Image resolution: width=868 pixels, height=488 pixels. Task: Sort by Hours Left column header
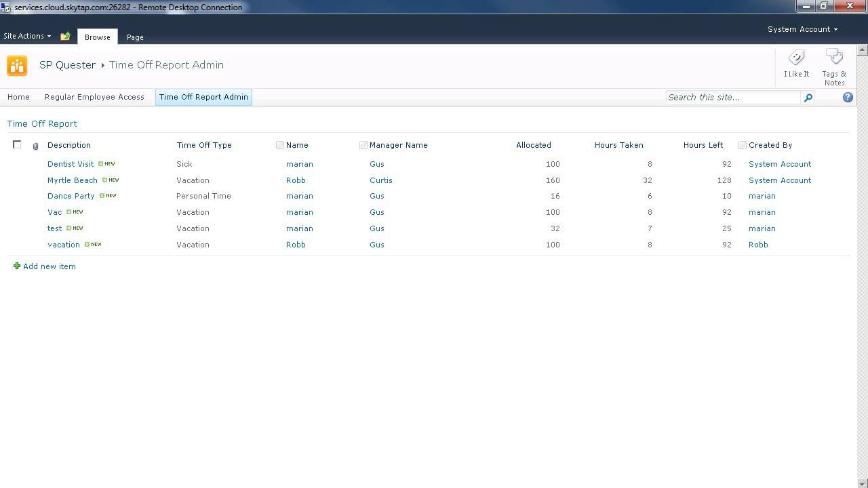point(703,145)
